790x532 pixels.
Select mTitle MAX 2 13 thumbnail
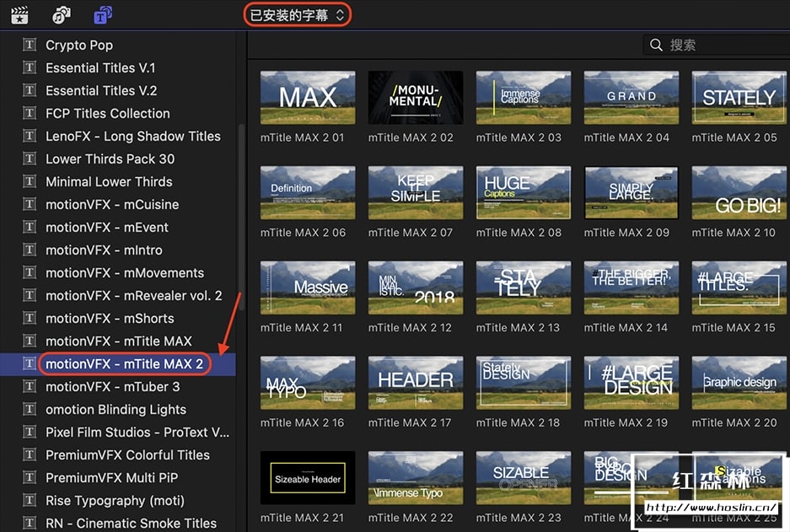[x=524, y=287]
